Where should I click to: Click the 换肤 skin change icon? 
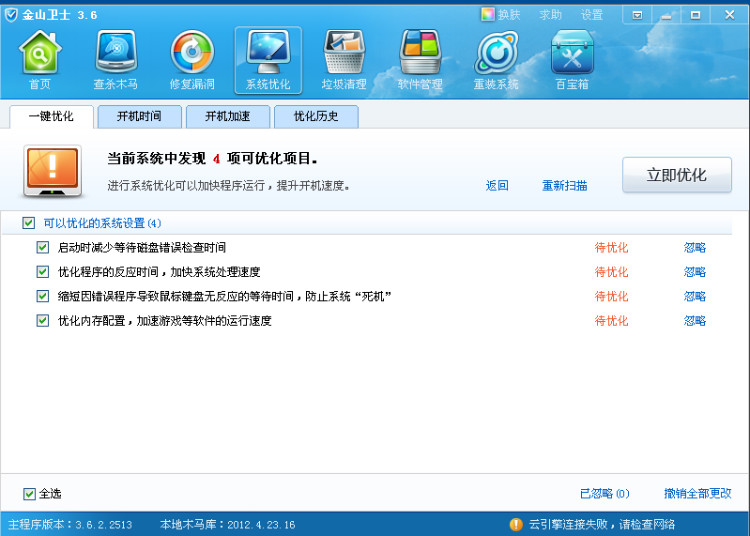(x=487, y=14)
